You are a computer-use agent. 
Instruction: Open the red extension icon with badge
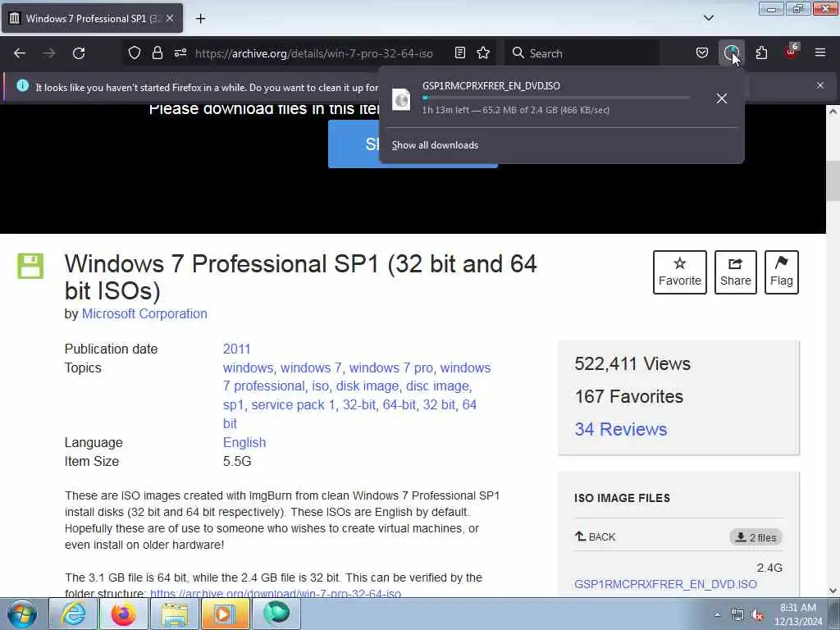click(x=792, y=52)
